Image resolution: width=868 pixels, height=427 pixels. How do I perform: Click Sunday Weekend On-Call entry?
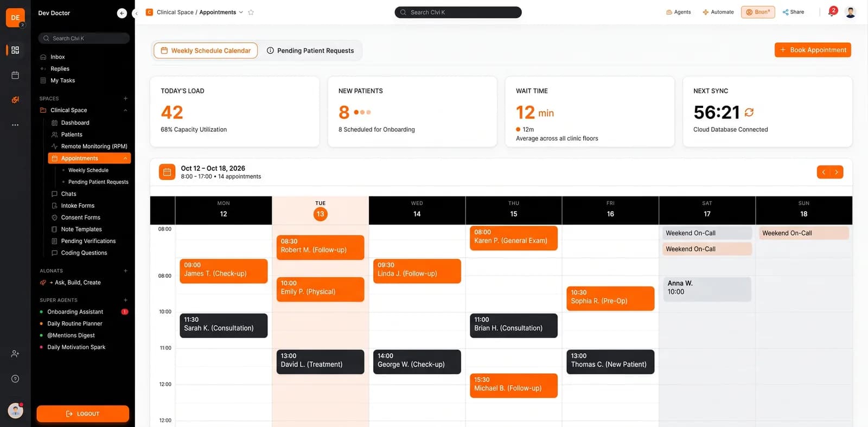tap(803, 233)
